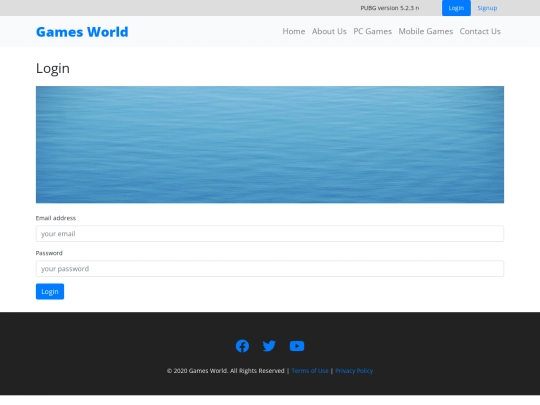
Task: Click the blue water banner image
Action: click(x=270, y=145)
